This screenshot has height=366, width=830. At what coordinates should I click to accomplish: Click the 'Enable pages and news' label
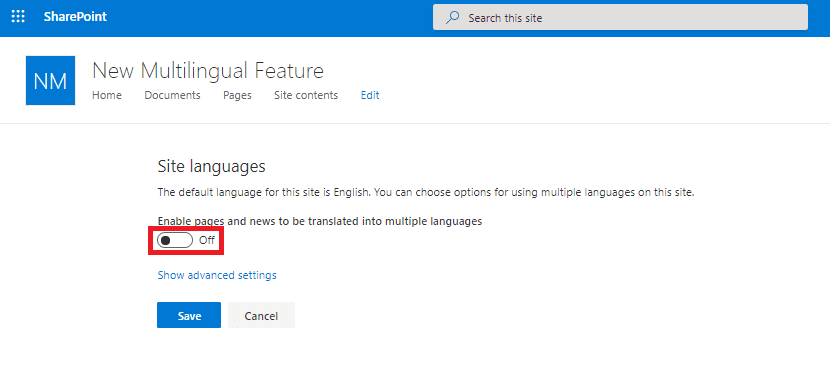click(x=320, y=222)
